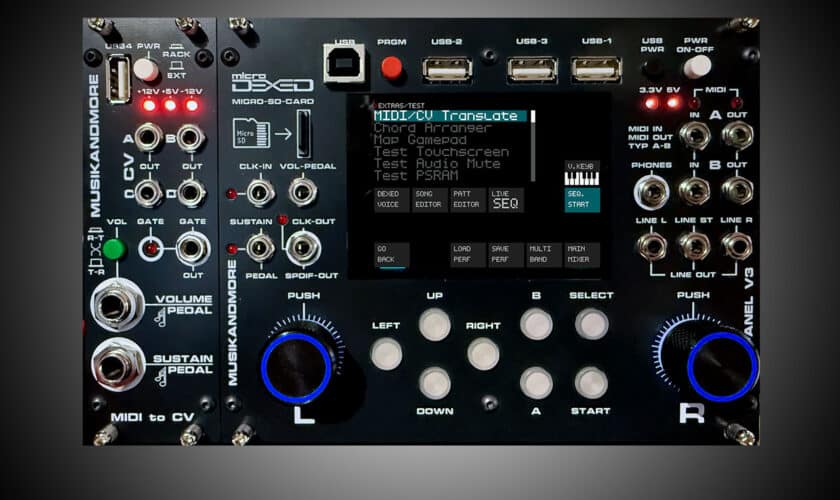Click the A button
The image size is (840, 500).
[x=536, y=383]
